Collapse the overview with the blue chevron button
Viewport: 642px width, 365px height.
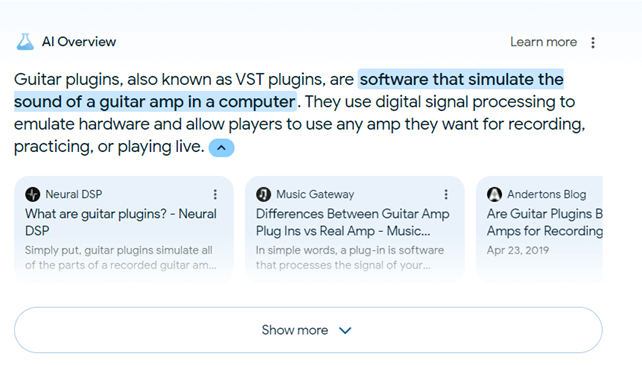(222, 148)
